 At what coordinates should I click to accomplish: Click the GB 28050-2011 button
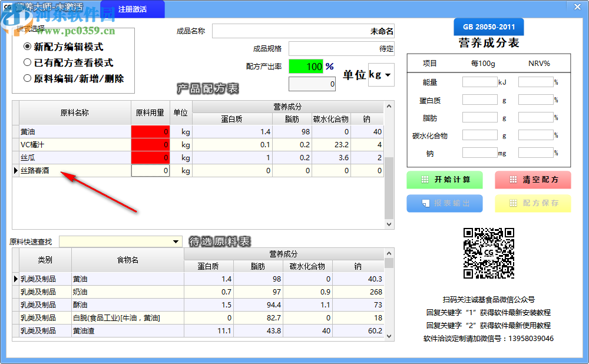tap(489, 27)
